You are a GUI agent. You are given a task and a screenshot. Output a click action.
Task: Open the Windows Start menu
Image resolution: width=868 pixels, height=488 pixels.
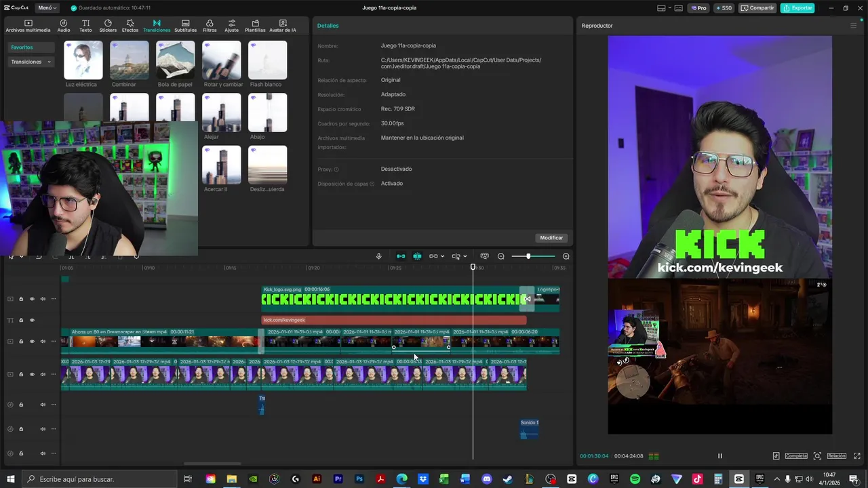coord(11,479)
